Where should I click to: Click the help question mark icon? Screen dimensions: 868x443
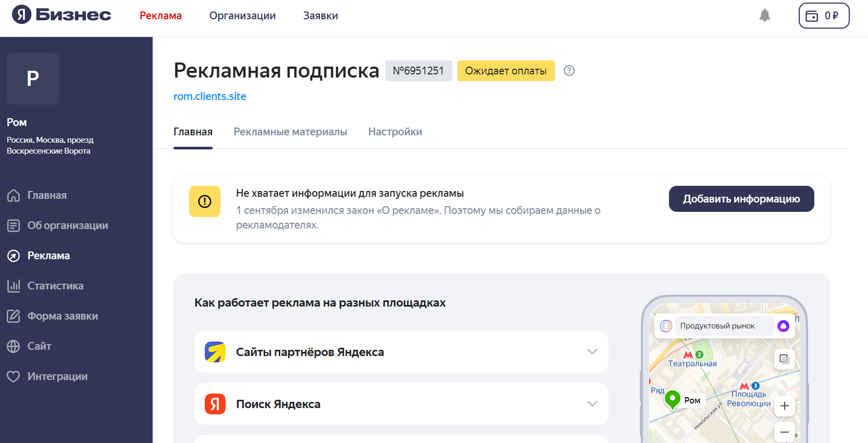click(x=569, y=71)
